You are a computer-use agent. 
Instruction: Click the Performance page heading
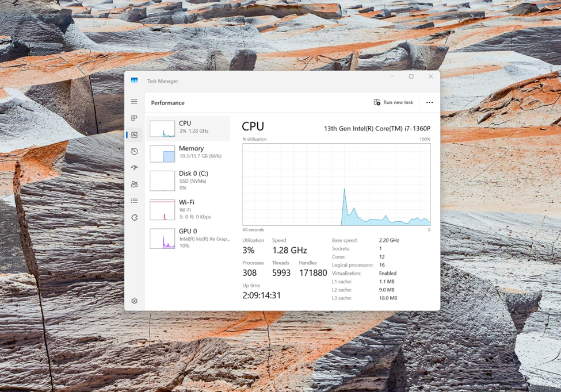[167, 103]
